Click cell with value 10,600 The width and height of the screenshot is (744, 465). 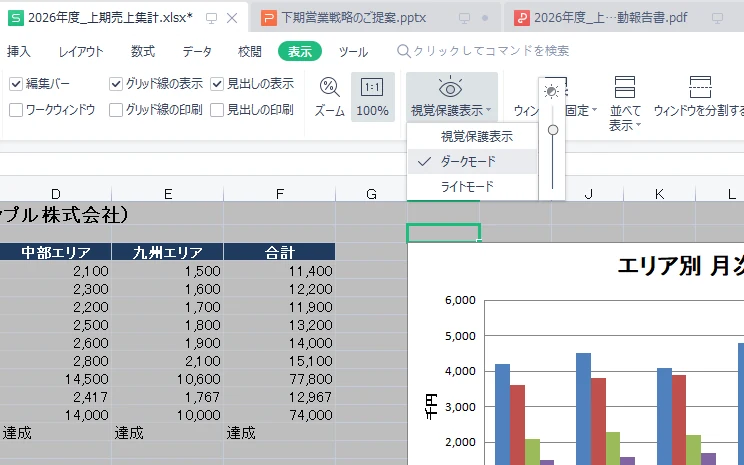[x=167, y=379]
